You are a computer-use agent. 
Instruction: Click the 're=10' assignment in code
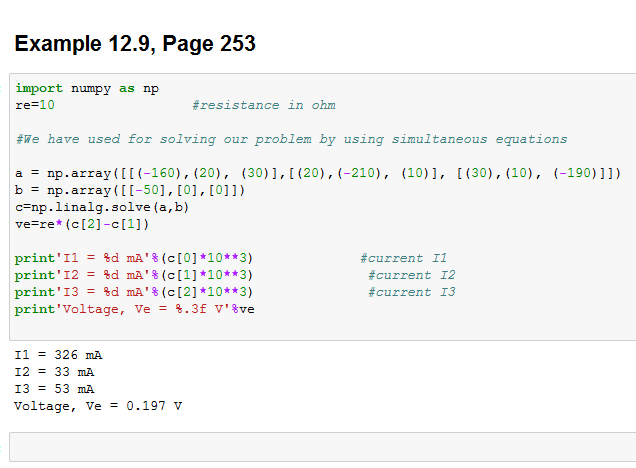(x=35, y=105)
